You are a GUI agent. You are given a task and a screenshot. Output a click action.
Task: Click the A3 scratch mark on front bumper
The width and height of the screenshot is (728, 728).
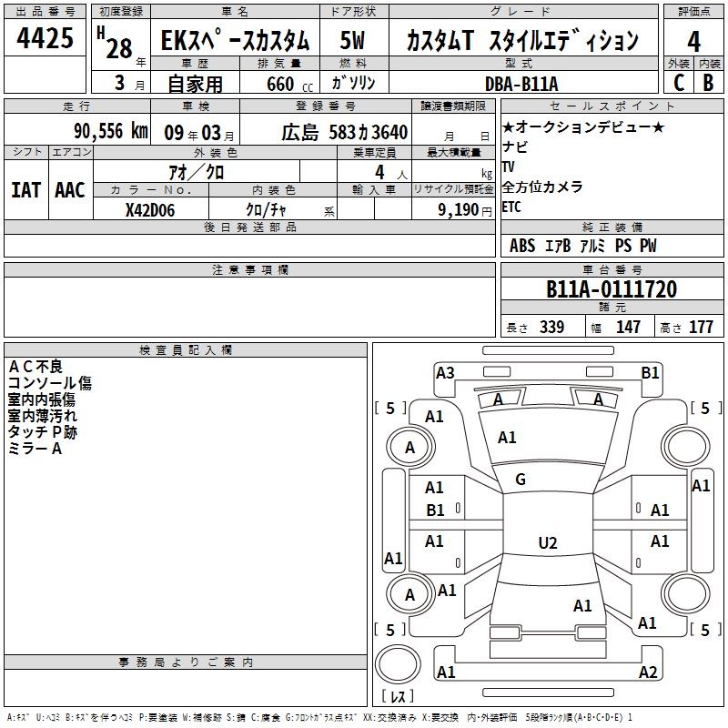pyautogui.click(x=445, y=372)
